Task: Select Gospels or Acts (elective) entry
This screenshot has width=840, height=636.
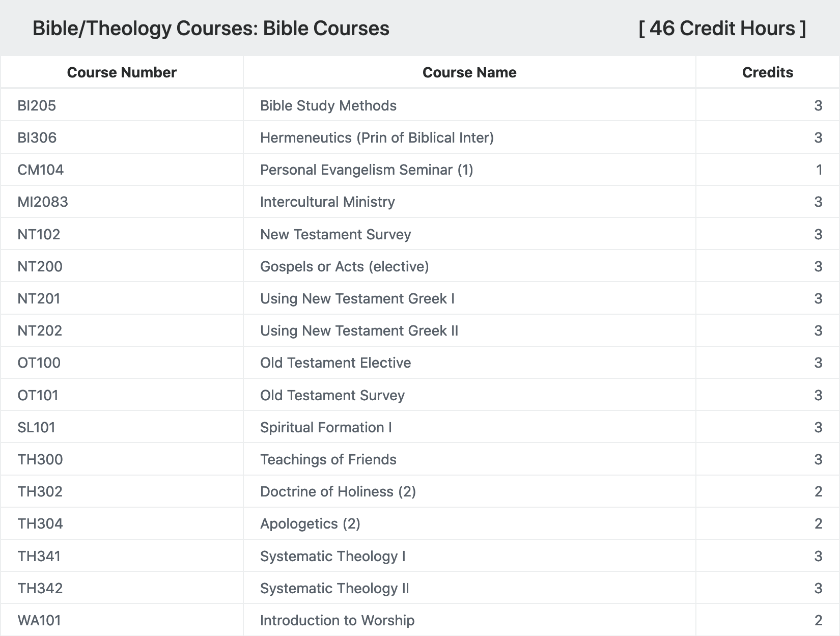Action: pos(345,266)
